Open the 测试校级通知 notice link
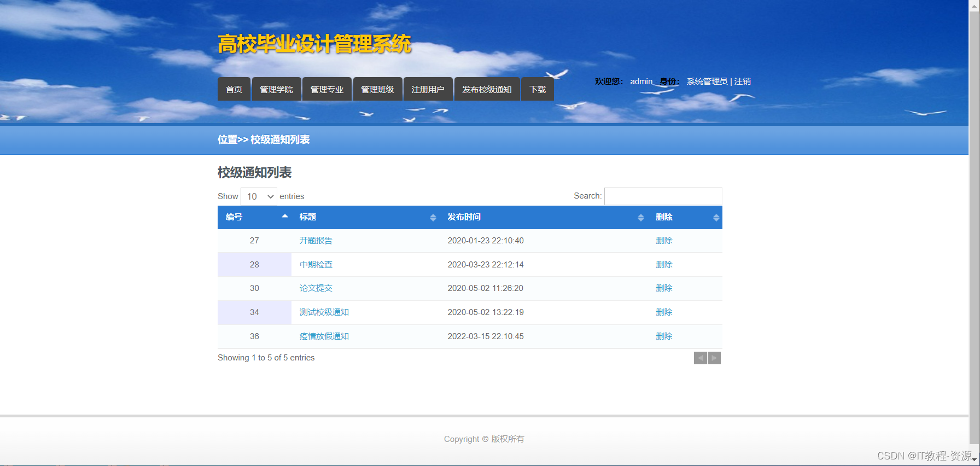Screen dimensions: 980x466 point(324,312)
